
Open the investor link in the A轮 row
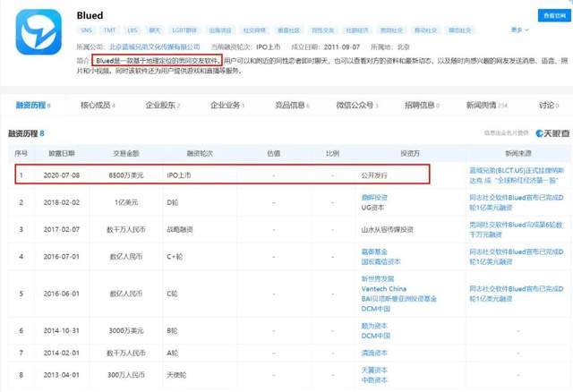[x=374, y=353]
